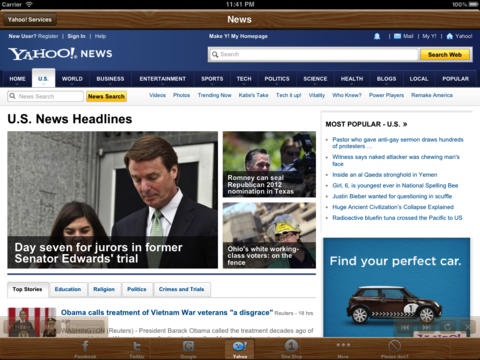Open the Obama Vietnam War veterans headline
Viewport: 480px width, 360px height.
coord(167,313)
